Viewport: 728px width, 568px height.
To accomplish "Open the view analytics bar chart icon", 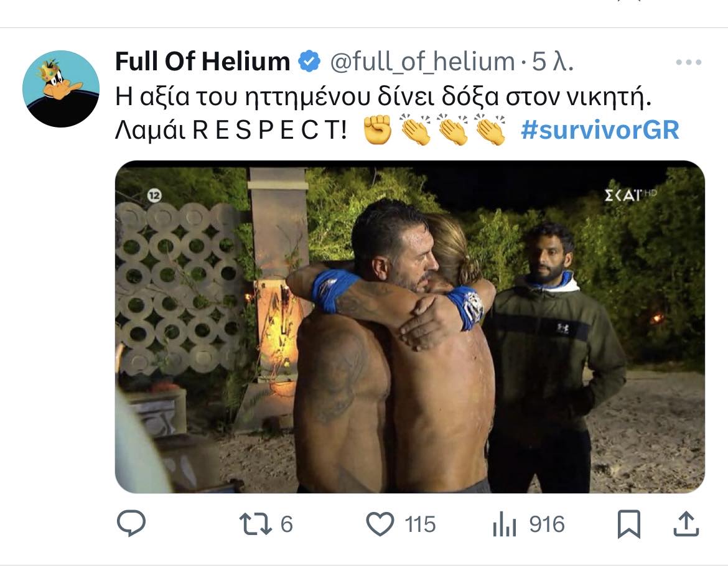I will tap(505, 525).
